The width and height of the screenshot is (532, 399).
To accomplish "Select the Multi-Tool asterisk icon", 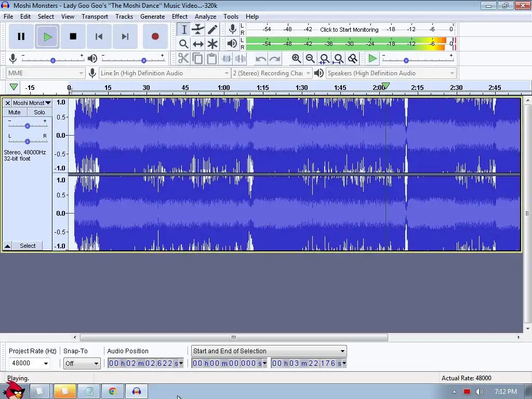I will (212, 44).
